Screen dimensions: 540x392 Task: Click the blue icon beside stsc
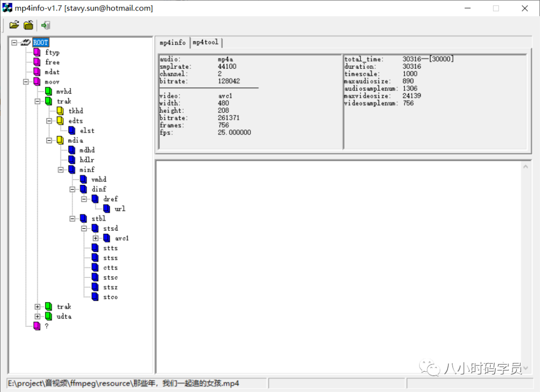coord(95,277)
